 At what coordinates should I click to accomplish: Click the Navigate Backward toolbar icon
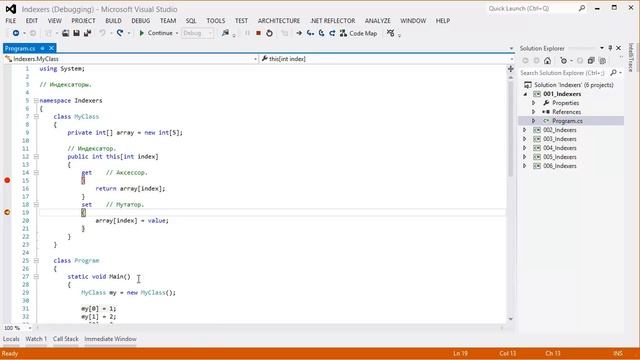click(16, 33)
